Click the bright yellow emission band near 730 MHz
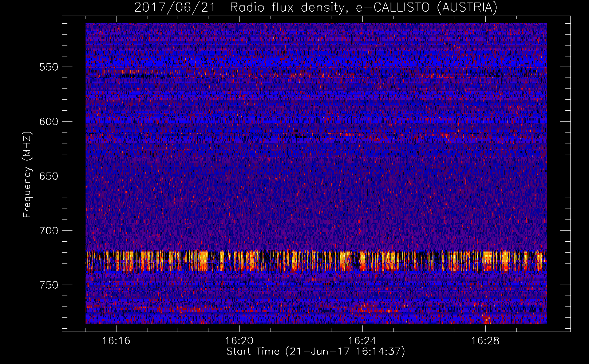Screen dimensions: 589x364 (x=316, y=261)
